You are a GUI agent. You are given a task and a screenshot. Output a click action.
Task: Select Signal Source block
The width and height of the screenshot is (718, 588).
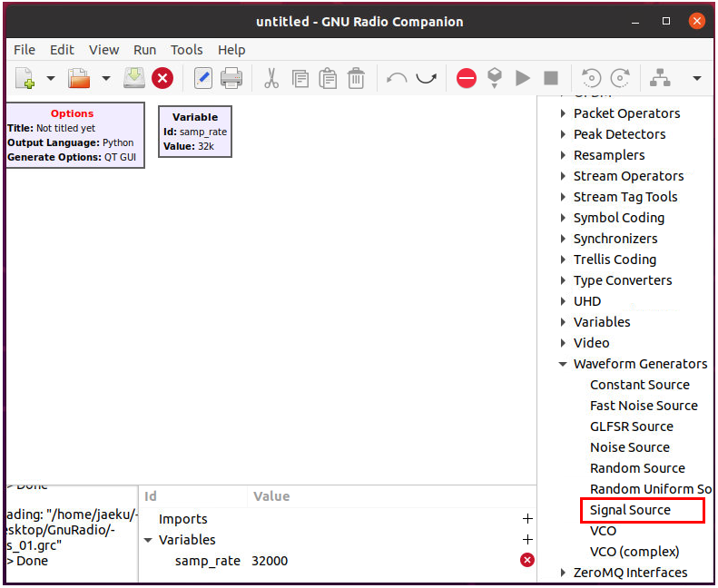(x=630, y=510)
